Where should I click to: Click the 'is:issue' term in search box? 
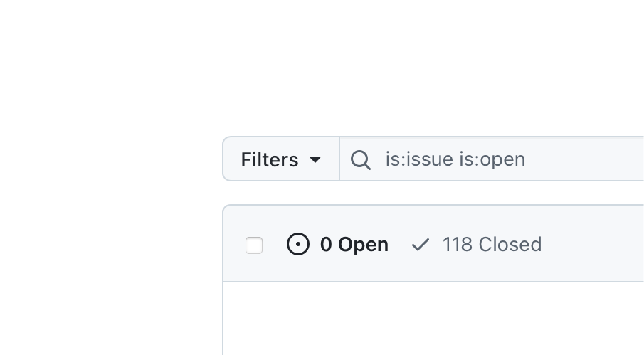click(x=419, y=159)
